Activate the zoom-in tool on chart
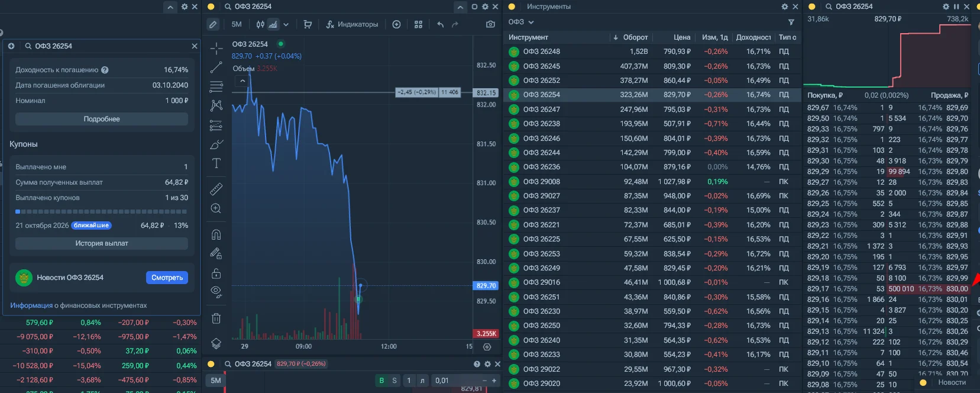The width and height of the screenshot is (980, 393). [216, 208]
